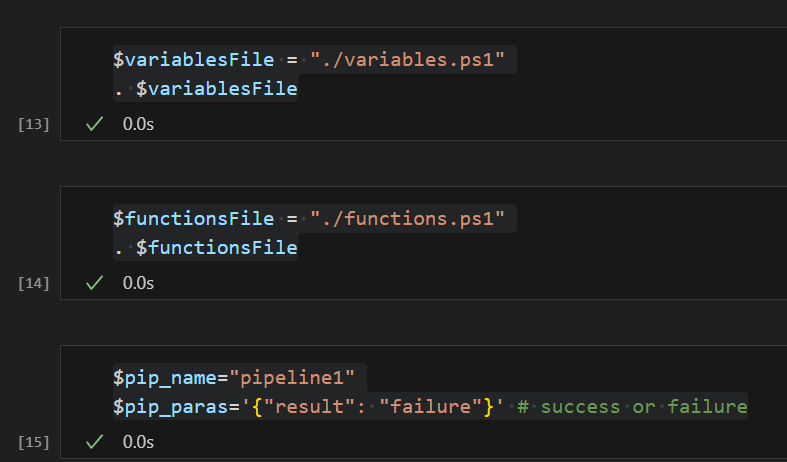Click the green success checkmark of cell 13

(94, 124)
